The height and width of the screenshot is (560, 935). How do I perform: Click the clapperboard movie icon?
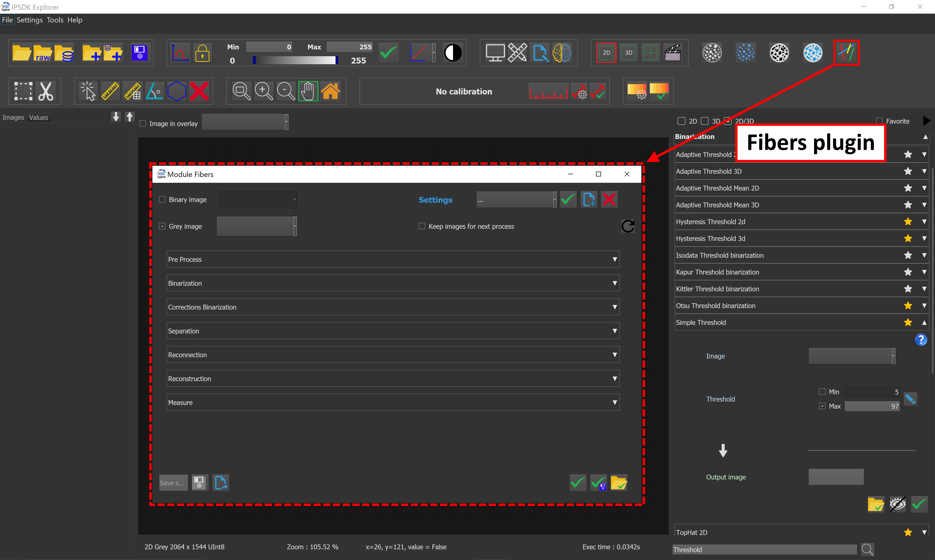673,53
